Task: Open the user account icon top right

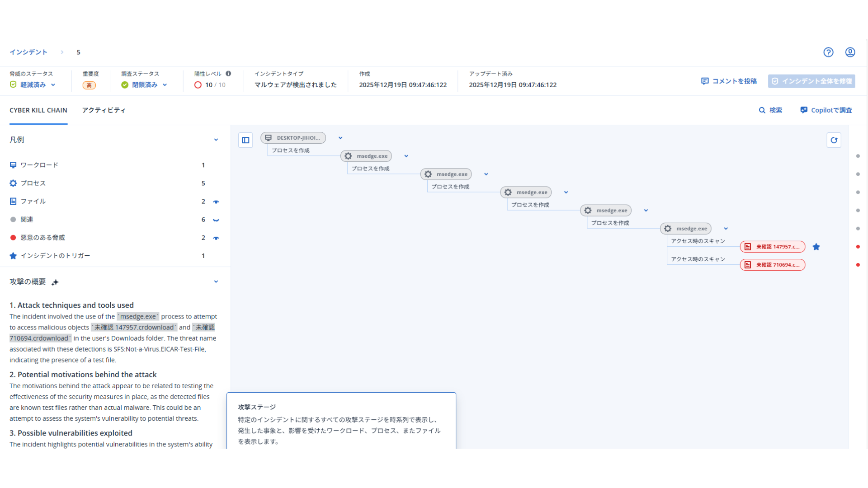Action: [x=850, y=52]
